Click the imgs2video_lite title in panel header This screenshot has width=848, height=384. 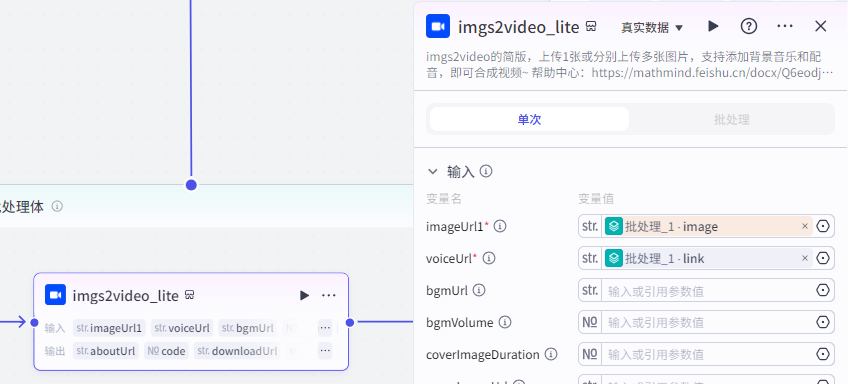click(519, 27)
